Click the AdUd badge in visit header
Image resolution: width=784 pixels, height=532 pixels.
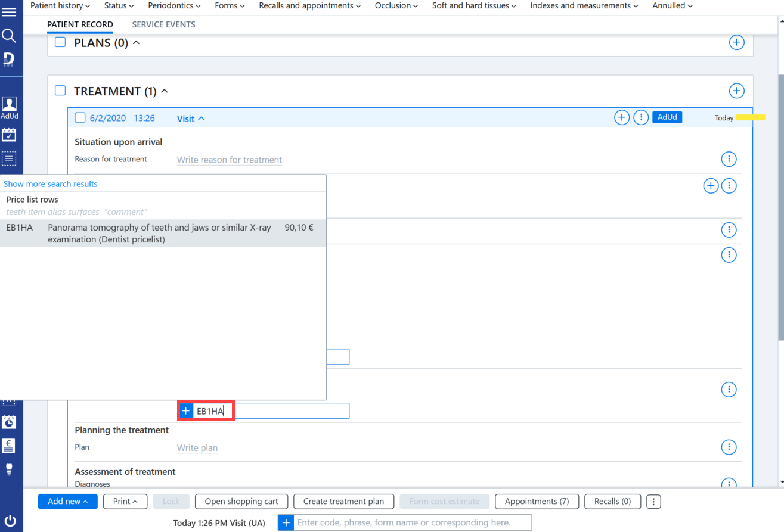(x=667, y=117)
